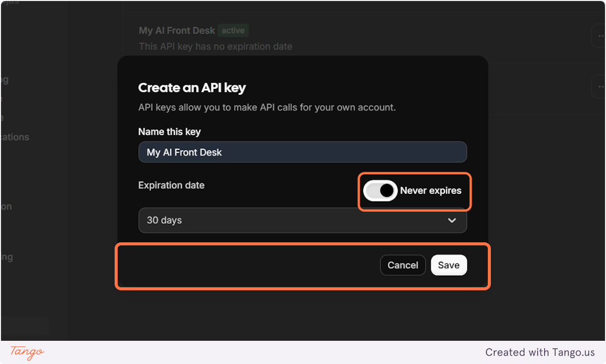Screen dimensions: 606x364
Task: Cancel creating the API key
Action: coord(402,265)
